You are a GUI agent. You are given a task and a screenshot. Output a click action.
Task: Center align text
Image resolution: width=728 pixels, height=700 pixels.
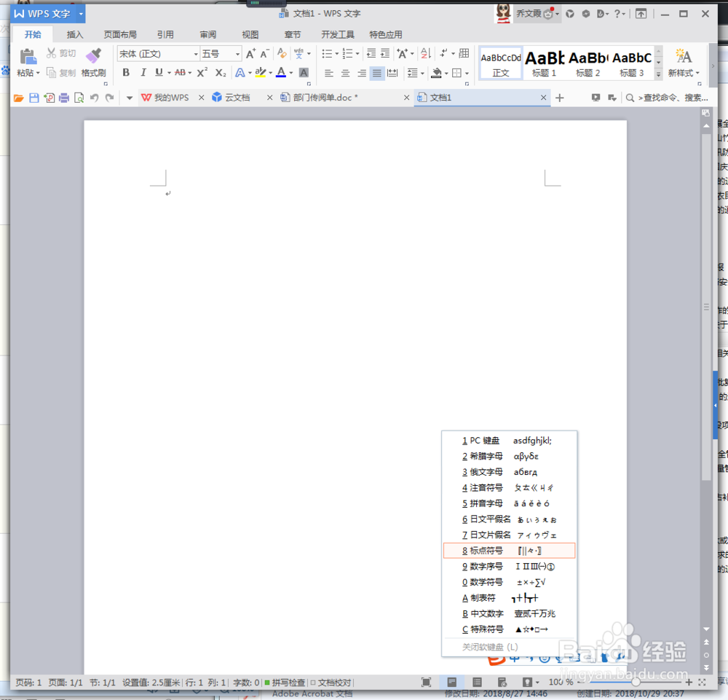(345, 73)
